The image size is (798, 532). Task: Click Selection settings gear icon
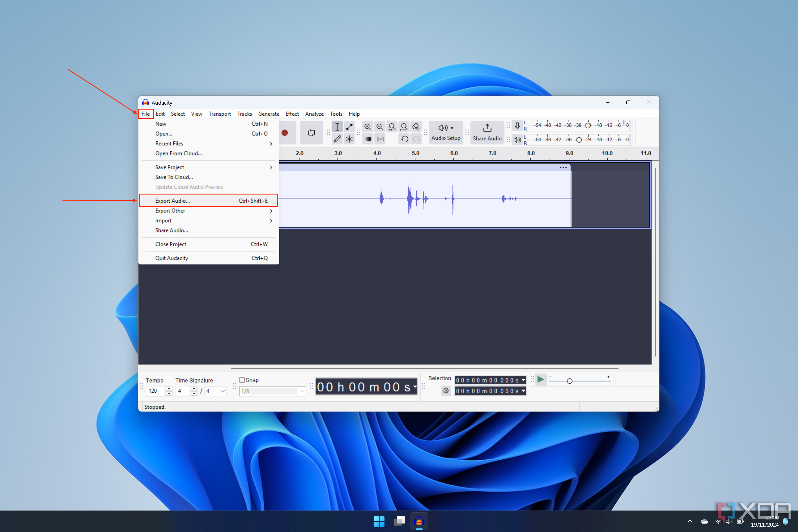coord(446,391)
